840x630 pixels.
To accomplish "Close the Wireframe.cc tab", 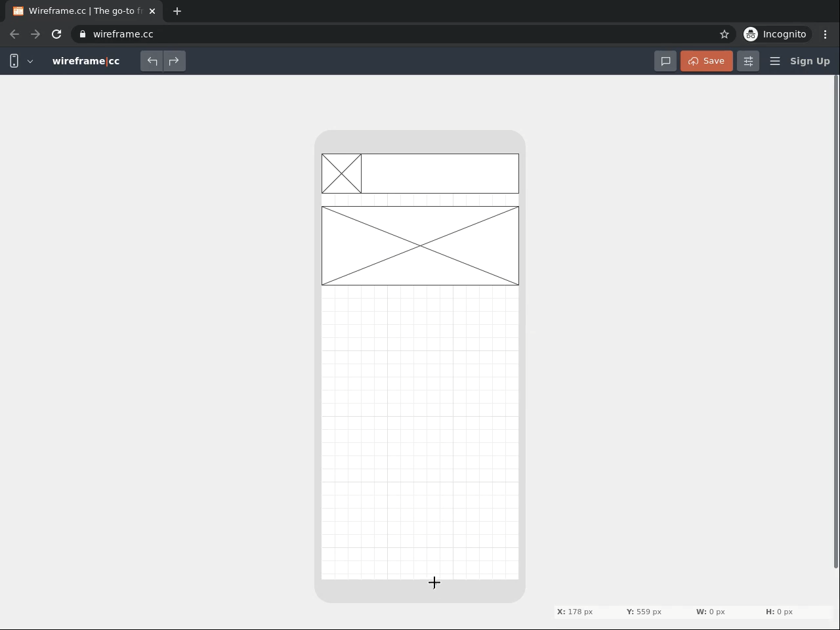I will [152, 11].
